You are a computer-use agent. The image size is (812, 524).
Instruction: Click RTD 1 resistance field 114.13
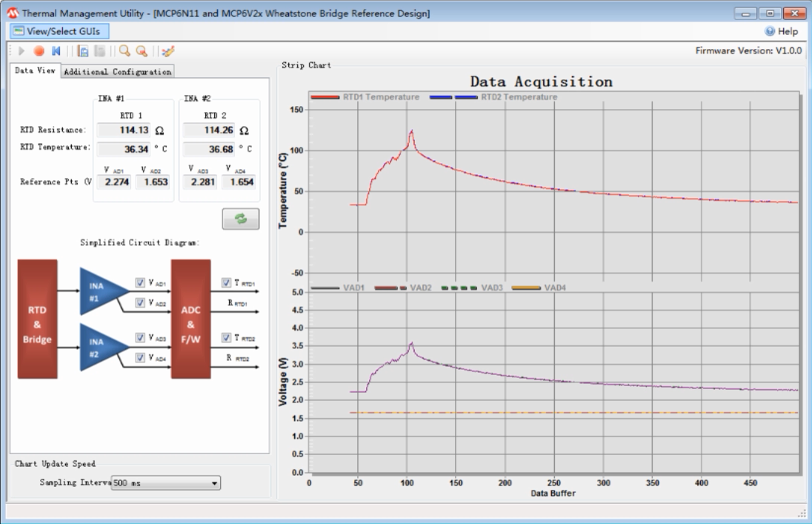(124, 130)
